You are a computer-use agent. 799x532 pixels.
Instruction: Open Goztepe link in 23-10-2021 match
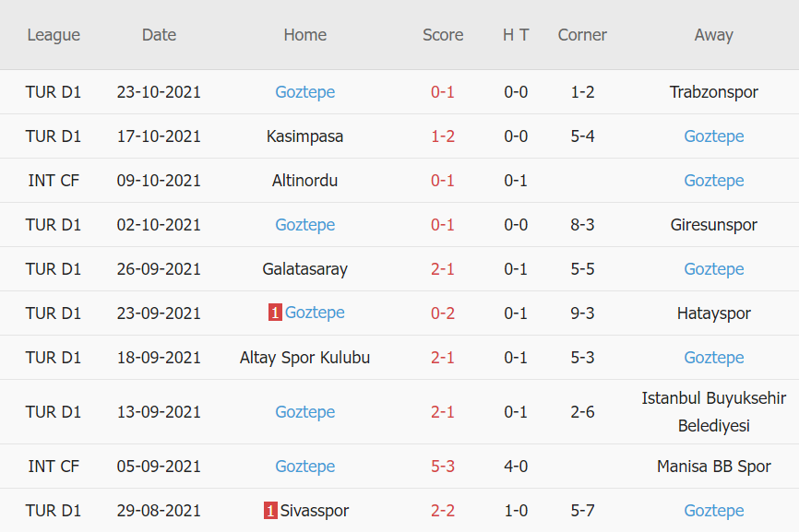[x=304, y=92]
